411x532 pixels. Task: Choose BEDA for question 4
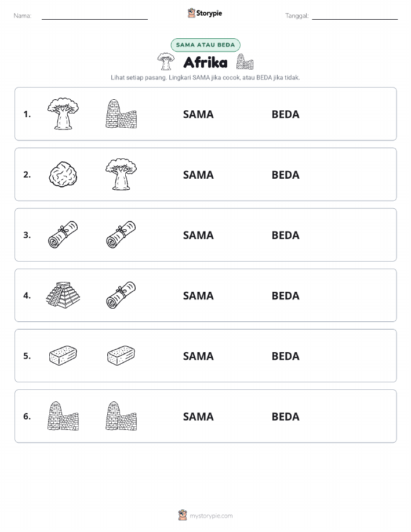286,295
